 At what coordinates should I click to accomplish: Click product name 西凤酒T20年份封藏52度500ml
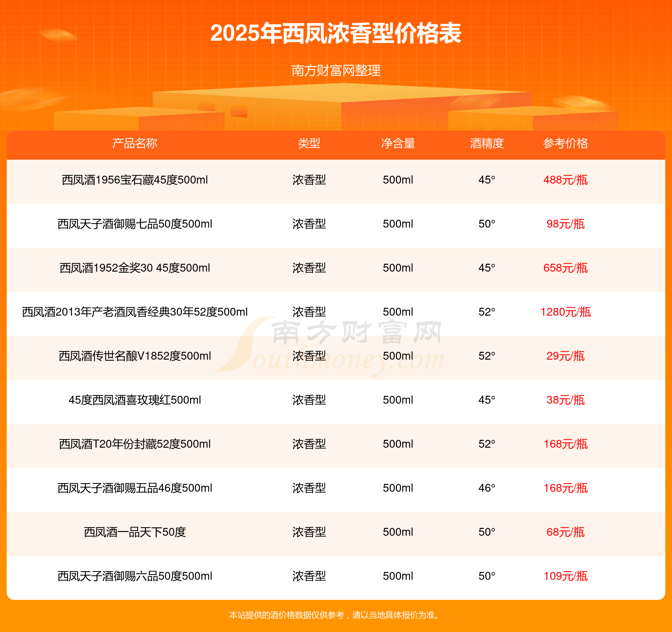(x=135, y=444)
